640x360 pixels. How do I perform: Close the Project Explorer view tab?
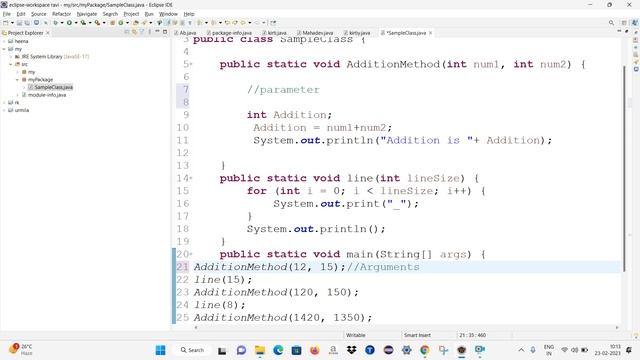coord(48,33)
